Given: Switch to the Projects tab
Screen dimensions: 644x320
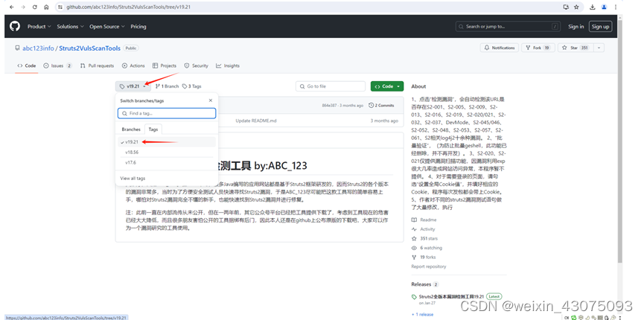Looking at the screenshot, I should pos(165,65).
